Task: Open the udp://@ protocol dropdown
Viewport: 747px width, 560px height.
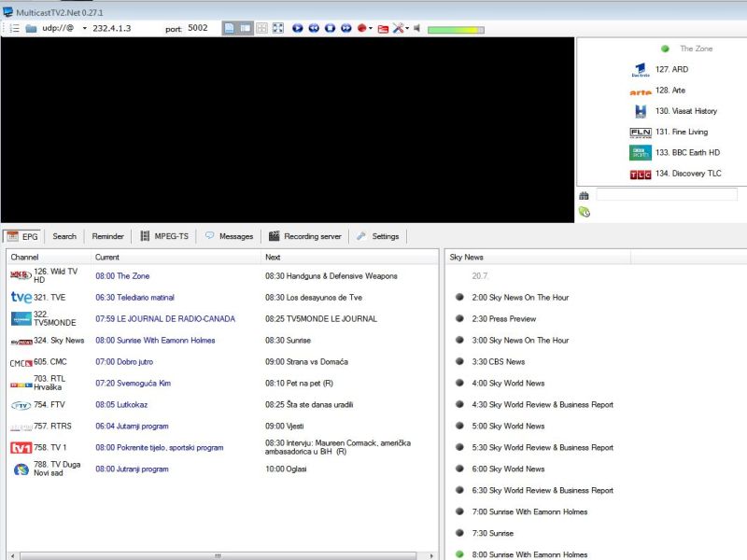Action: pyautogui.click(x=84, y=28)
